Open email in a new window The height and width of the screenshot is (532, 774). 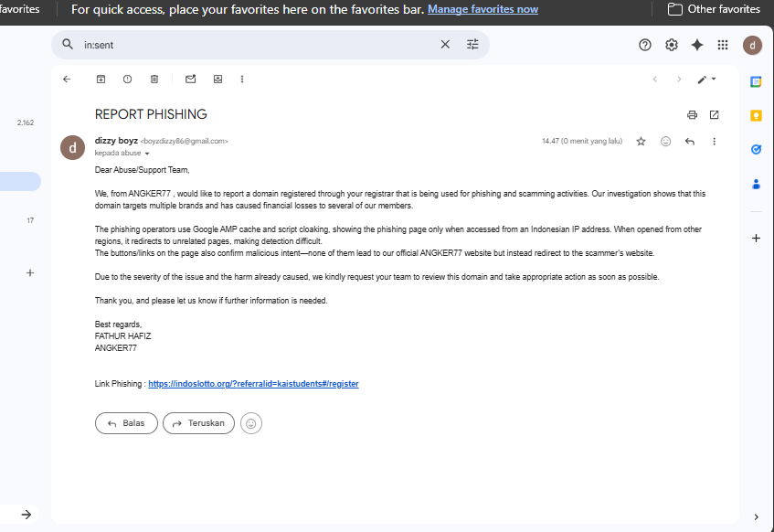pos(715,114)
